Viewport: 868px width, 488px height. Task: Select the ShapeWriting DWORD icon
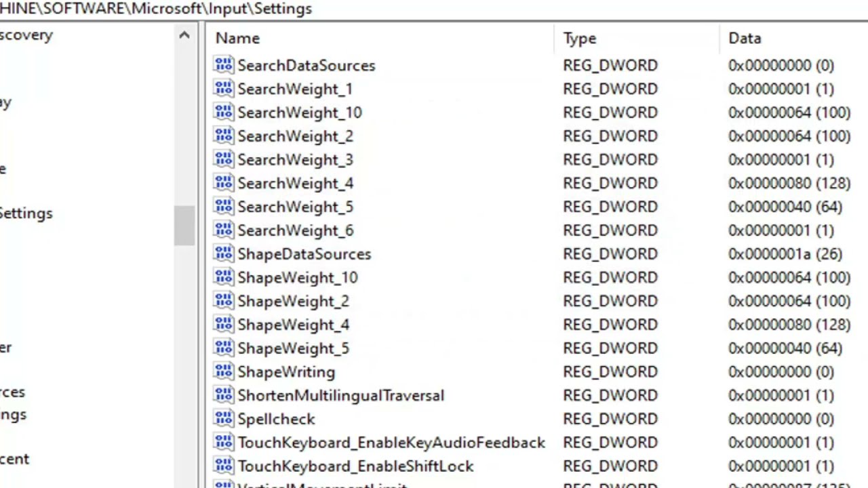(x=223, y=371)
